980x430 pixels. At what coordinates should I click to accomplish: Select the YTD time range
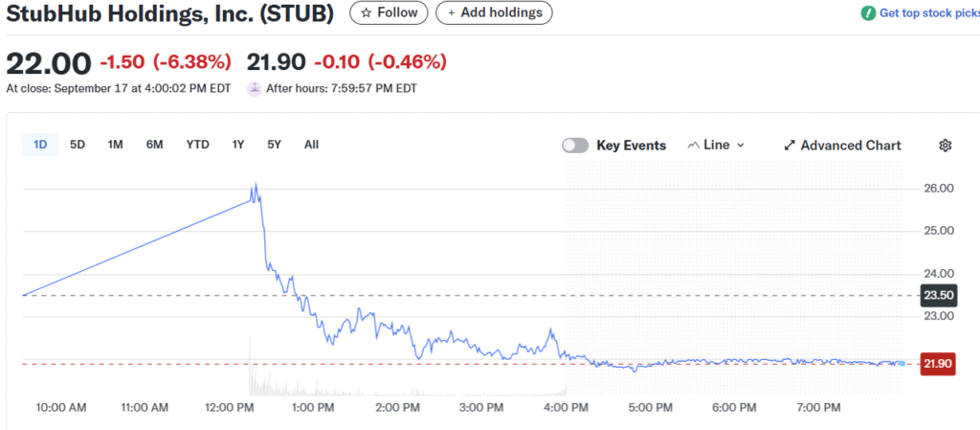197,145
